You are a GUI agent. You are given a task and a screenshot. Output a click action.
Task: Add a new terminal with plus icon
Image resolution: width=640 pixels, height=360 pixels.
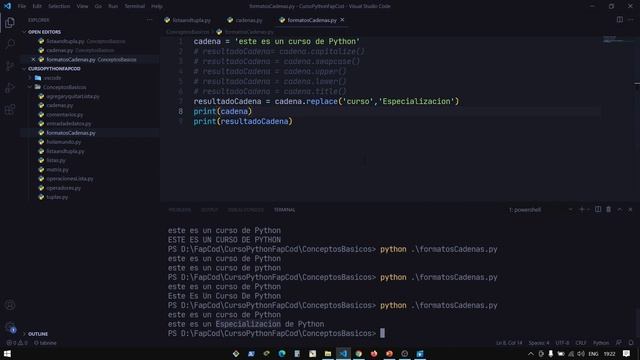click(582, 209)
